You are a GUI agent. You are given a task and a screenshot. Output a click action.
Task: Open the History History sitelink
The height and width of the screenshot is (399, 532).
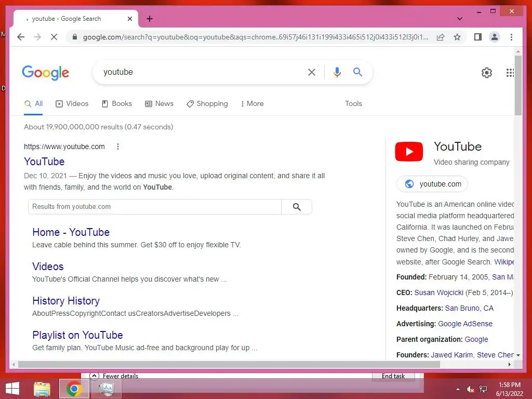point(66,301)
